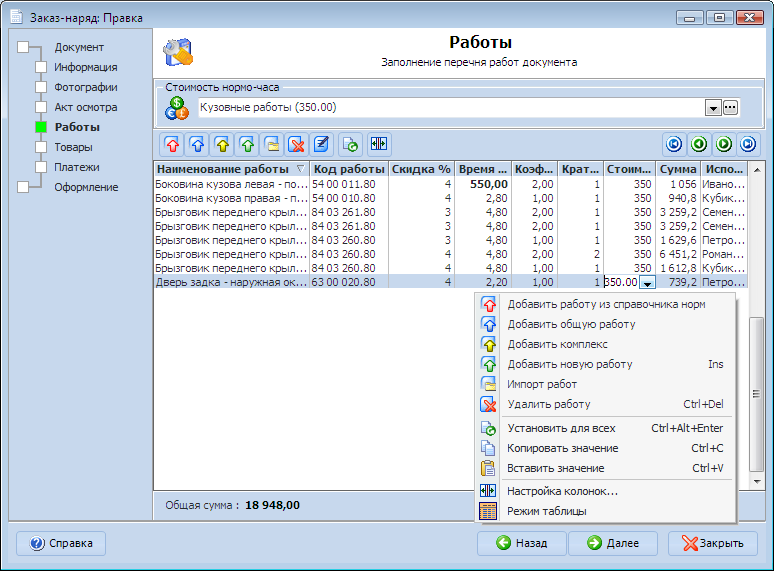Click the import works folder icon in toolbar
Viewport: 775px width, 571px height.
click(x=271, y=144)
